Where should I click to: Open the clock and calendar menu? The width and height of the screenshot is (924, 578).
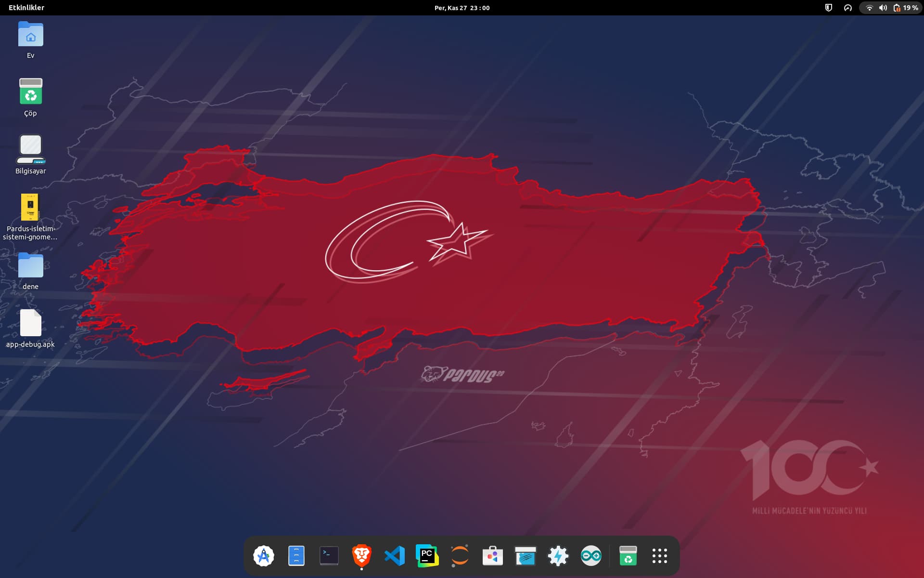[x=462, y=8]
